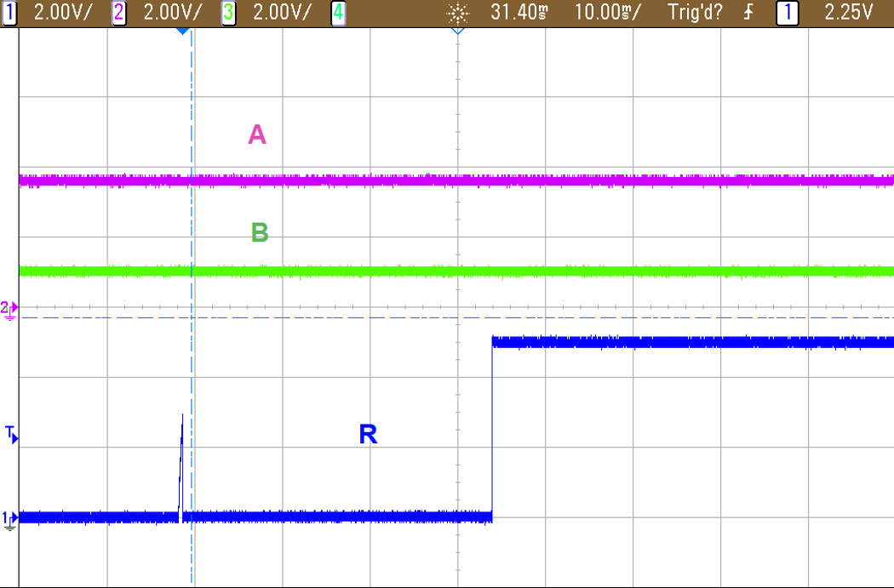Screen dimensions: 894x588
Task: Select channel 3 voltage scale control
Action: [x=226, y=13]
